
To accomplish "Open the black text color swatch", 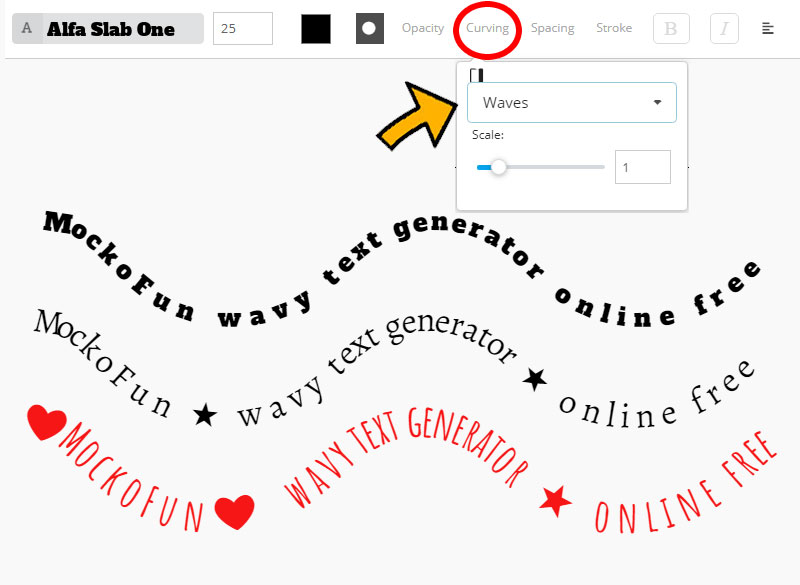I will 316,29.
